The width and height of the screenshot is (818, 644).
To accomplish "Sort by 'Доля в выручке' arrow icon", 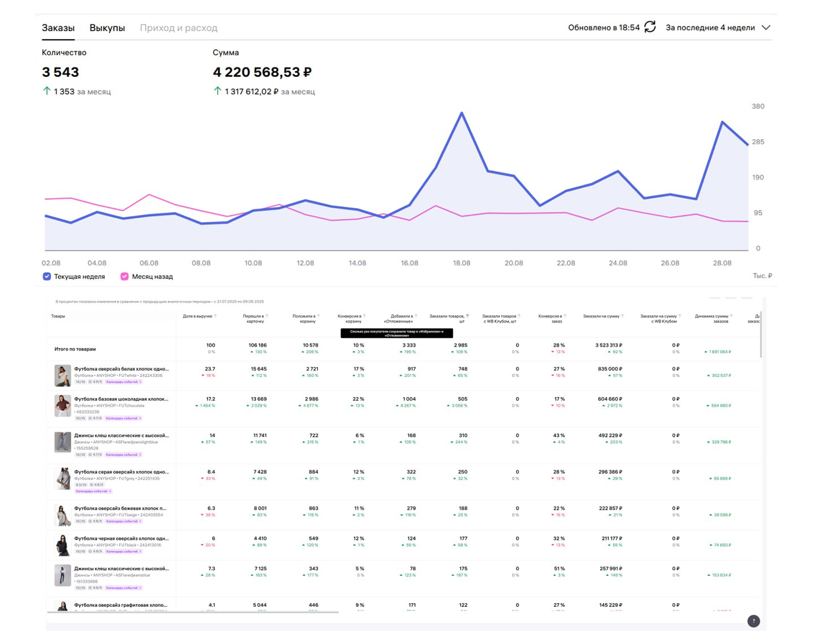I will click(x=216, y=316).
